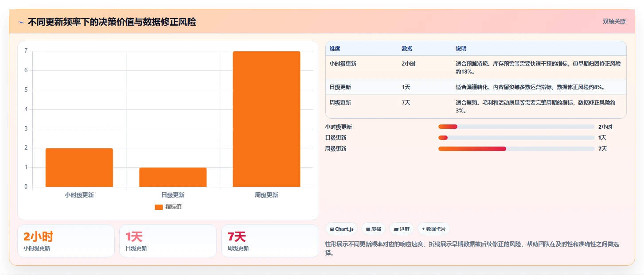This screenshot has width=644, height=275.
Task: Click the 日级更新 x-axis label
Action: pos(173,195)
